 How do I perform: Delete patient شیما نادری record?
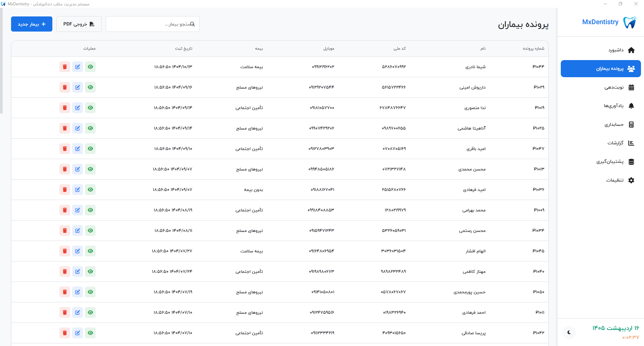pos(65,67)
